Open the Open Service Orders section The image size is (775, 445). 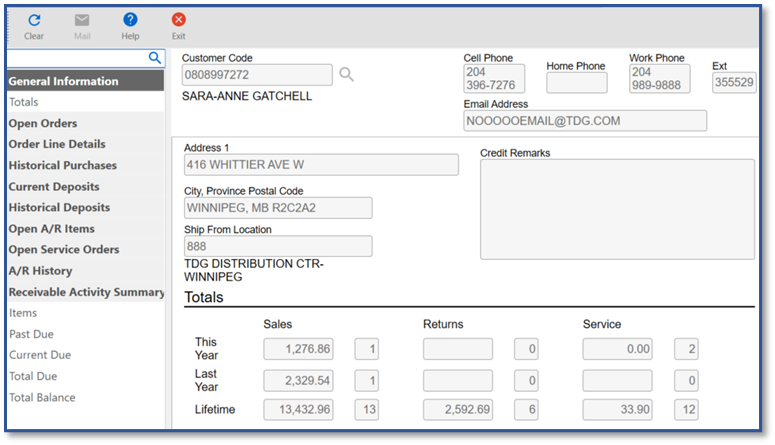[x=86, y=249]
